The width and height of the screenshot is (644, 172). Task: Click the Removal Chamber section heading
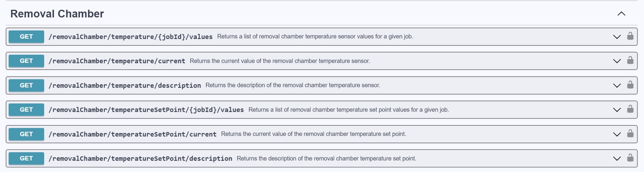(x=57, y=14)
